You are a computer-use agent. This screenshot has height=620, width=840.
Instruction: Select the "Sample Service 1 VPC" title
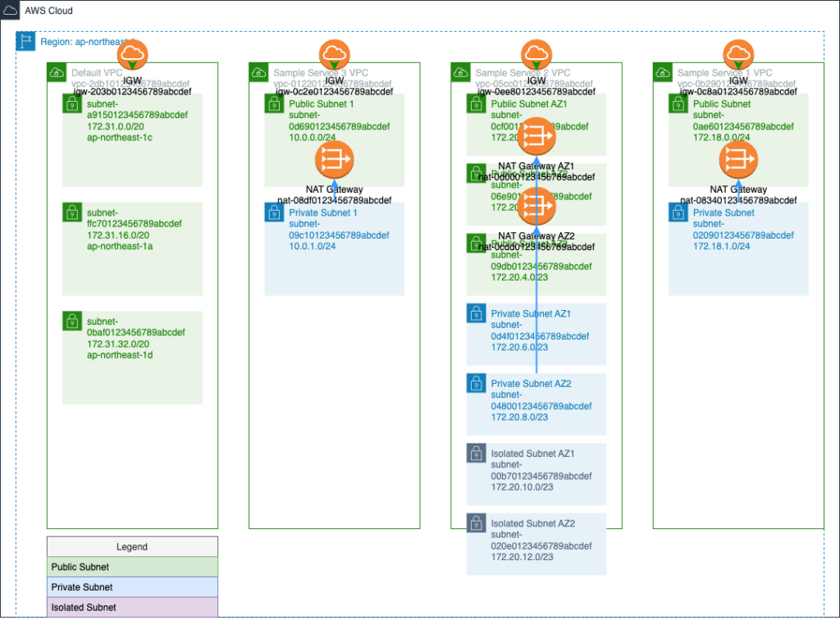click(725, 73)
